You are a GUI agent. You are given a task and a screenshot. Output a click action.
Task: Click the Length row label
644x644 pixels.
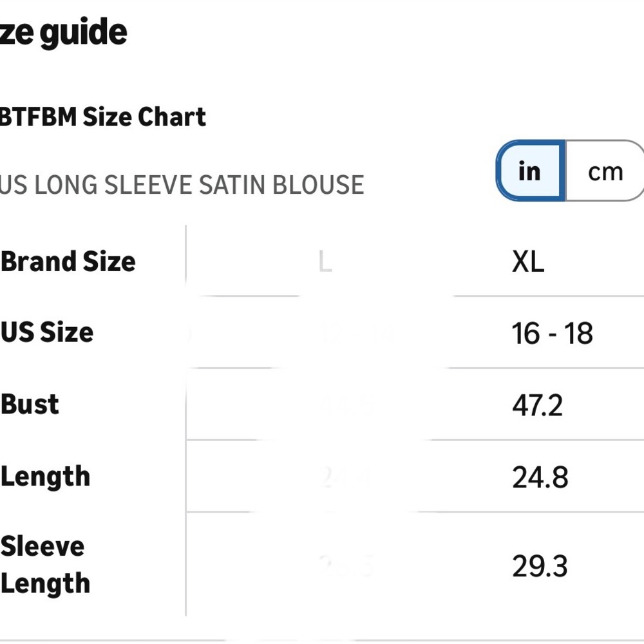click(46, 477)
